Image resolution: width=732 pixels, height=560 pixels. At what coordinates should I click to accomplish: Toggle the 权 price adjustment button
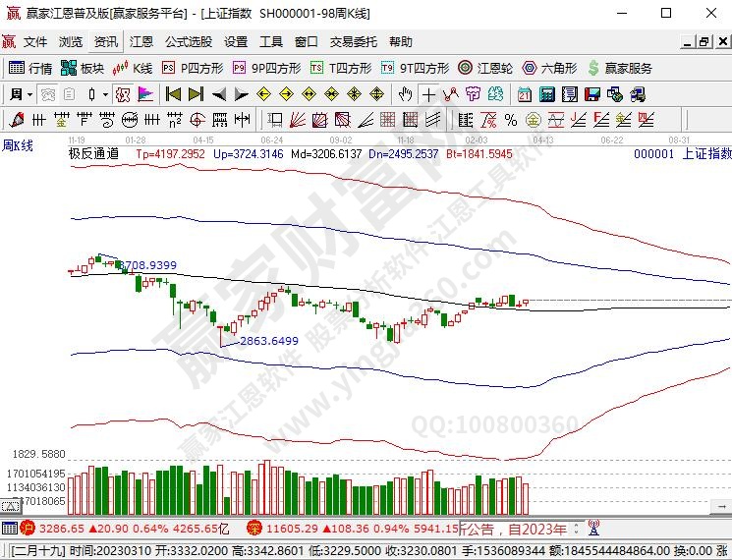122,94
